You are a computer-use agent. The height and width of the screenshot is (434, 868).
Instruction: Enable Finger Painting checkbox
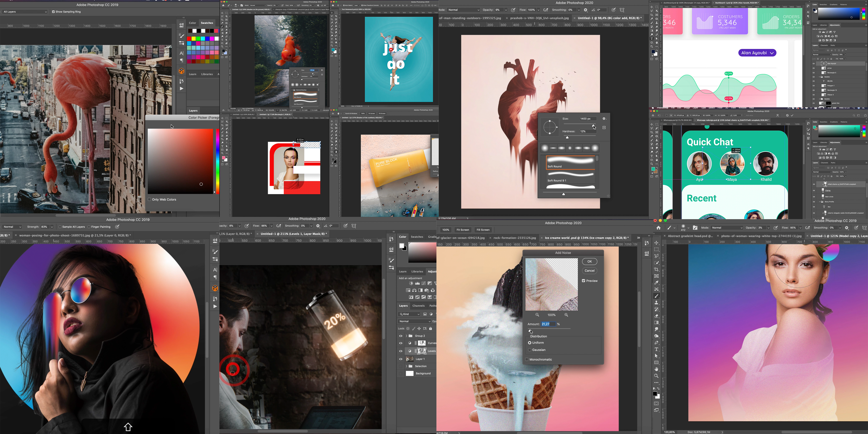pos(89,227)
